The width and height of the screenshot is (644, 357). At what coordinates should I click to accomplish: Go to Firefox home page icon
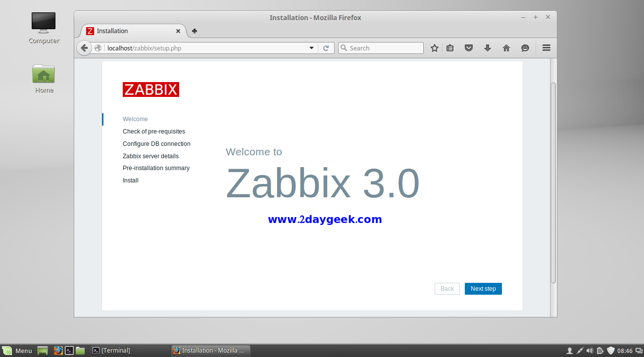(506, 48)
